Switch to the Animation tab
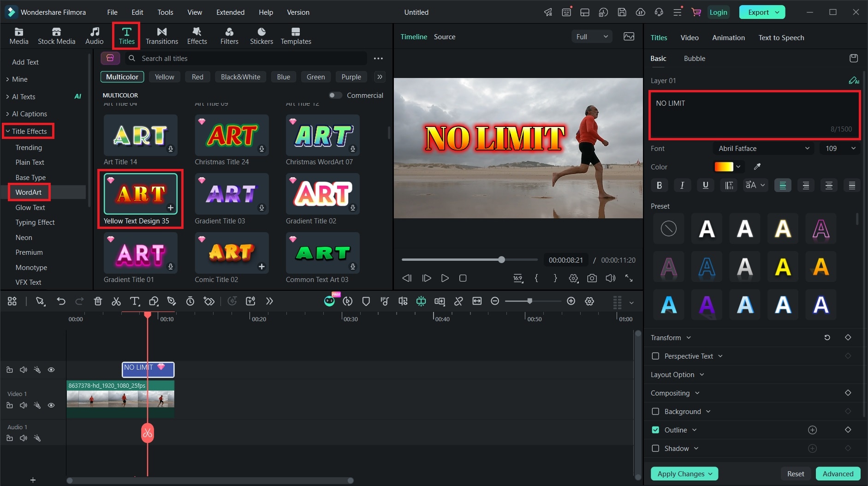The width and height of the screenshot is (868, 486). click(728, 37)
